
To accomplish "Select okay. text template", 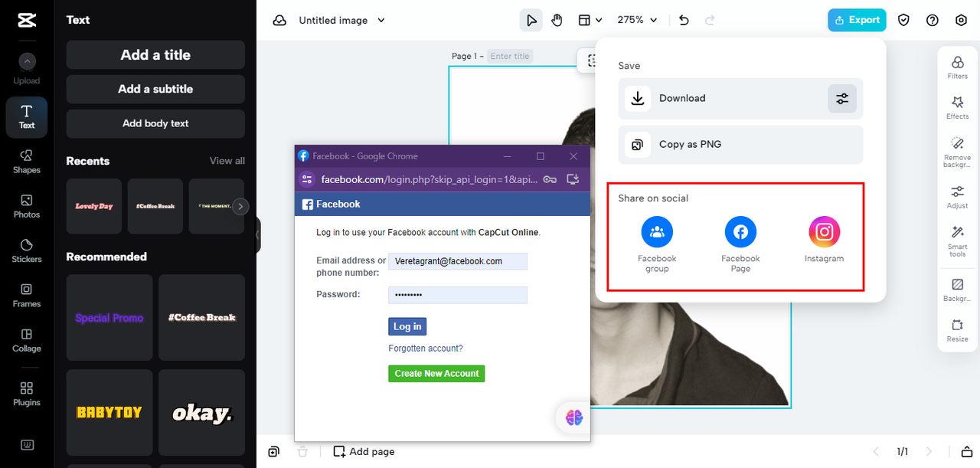I will pos(202,413).
